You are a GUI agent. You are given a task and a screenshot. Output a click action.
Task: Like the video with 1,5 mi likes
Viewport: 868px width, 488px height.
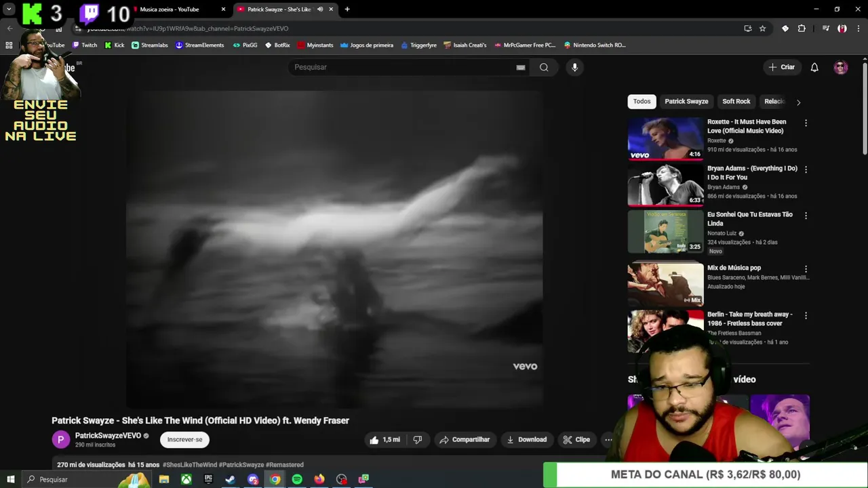[x=384, y=440]
